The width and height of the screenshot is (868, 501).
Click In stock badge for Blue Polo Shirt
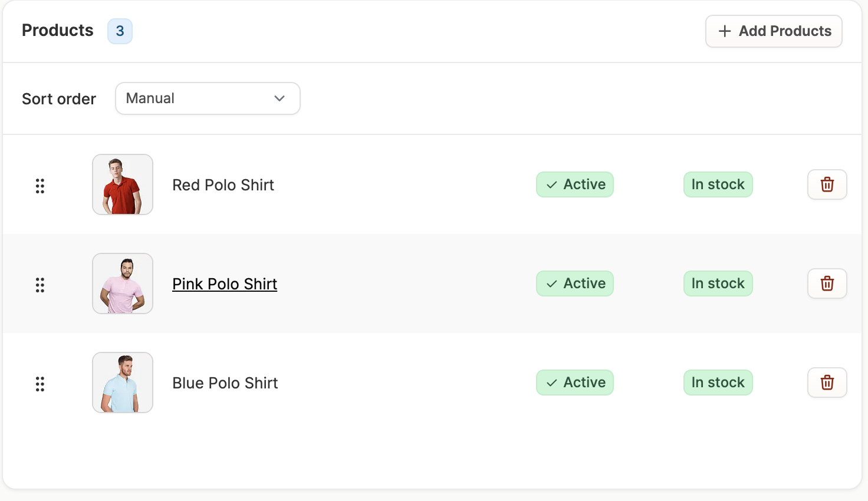click(x=718, y=383)
